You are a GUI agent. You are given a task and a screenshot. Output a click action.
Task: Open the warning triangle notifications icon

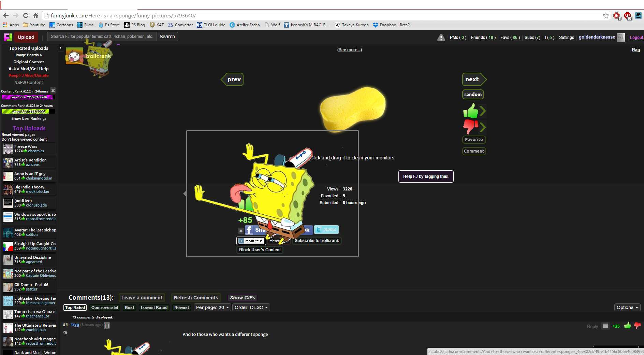(x=441, y=38)
